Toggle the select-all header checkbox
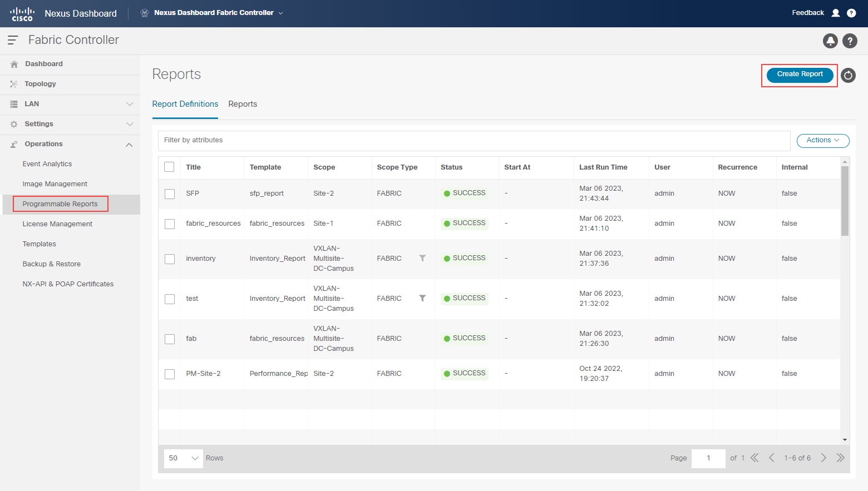 [170, 167]
